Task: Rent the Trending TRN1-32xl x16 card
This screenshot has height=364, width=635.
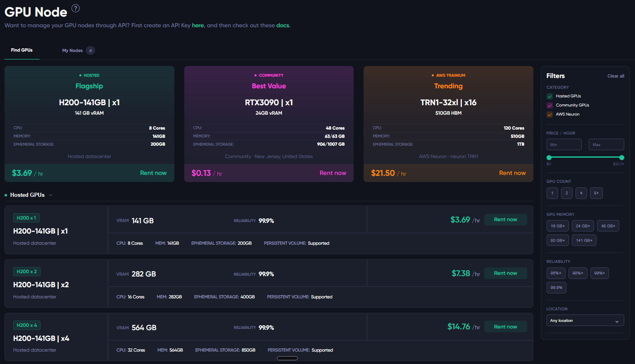Action: pos(512,173)
